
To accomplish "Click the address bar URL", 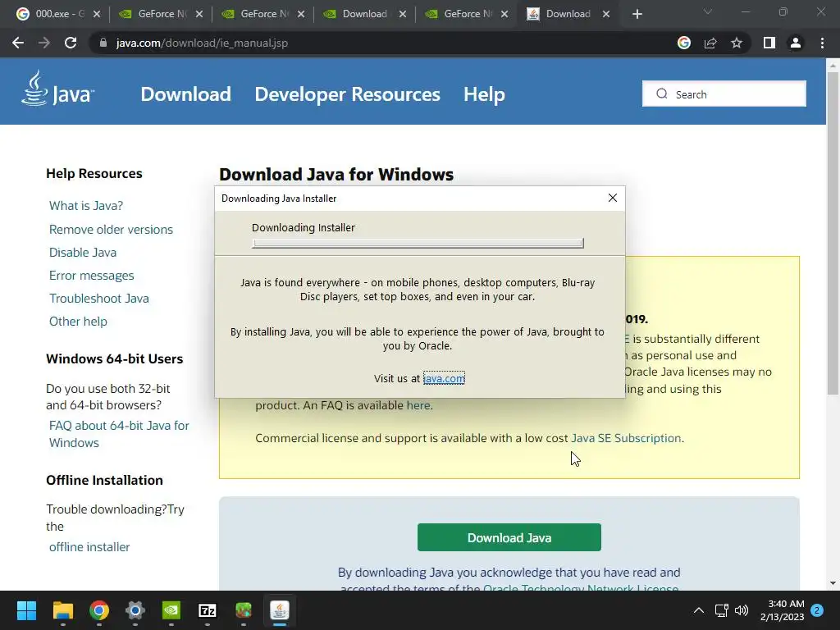I will [202, 43].
